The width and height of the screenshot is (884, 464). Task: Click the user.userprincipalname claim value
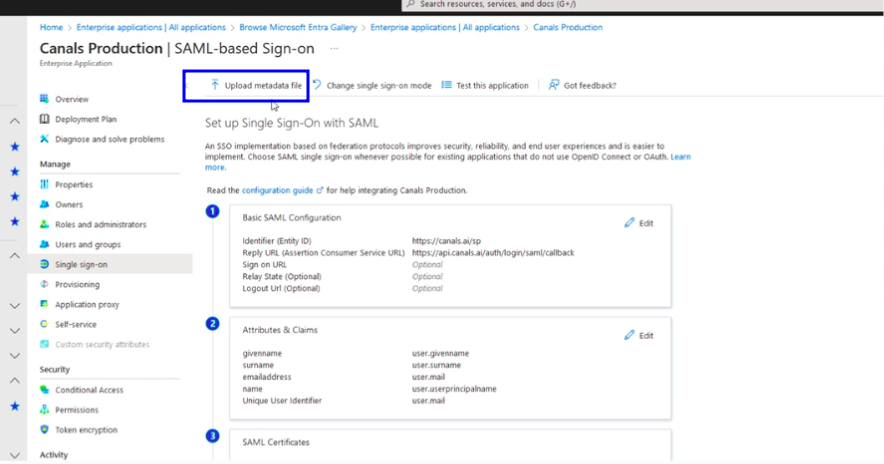click(454, 388)
